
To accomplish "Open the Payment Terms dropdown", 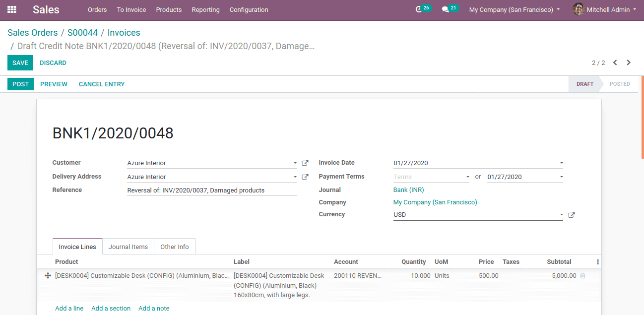I will click(467, 177).
